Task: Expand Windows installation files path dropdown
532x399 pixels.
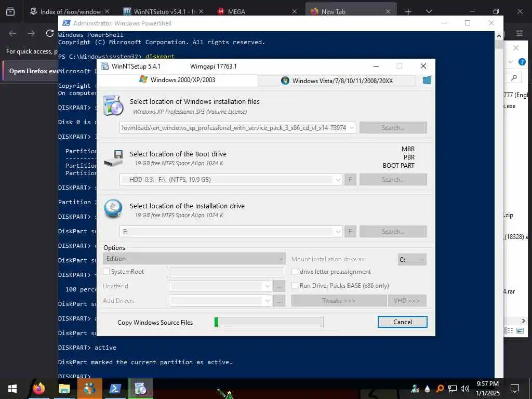Action: pos(352,128)
